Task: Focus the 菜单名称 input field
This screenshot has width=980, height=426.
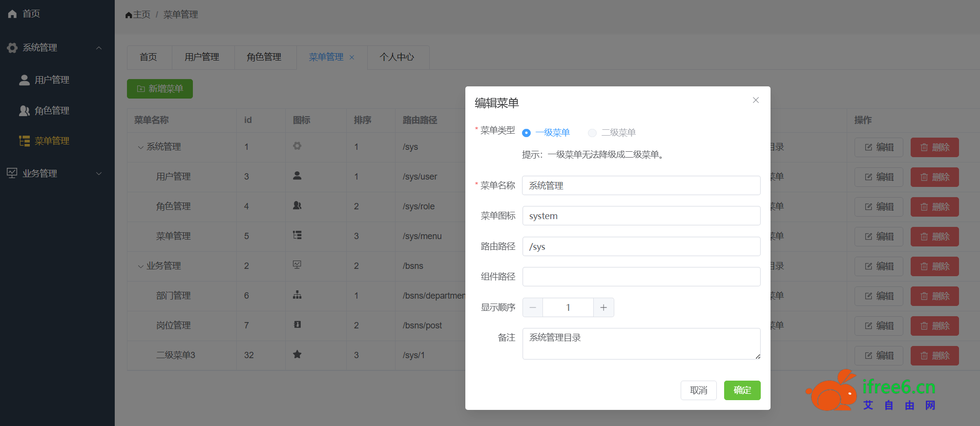Action: point(641,185)
